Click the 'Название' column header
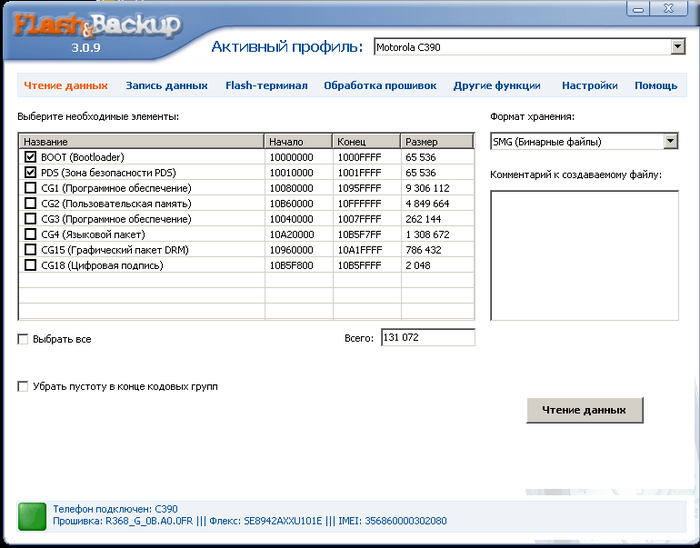700x548 pixels. [142, 141]
